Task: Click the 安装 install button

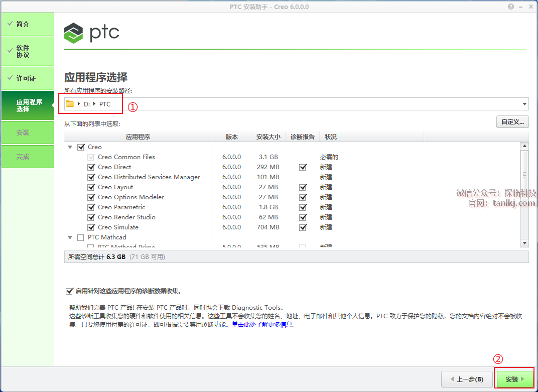Action: [515, 379]
